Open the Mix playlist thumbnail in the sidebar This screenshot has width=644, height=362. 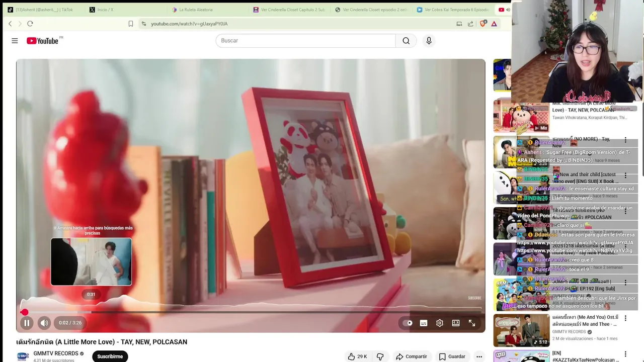pyautogui.click(x=521, y=116)
